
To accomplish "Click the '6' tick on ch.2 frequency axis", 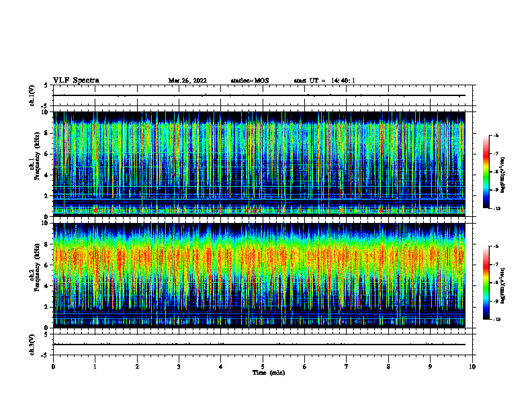I will [48, 265].
